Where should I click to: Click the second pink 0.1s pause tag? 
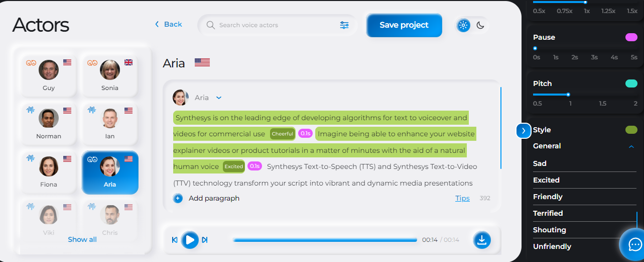(255, 166)
